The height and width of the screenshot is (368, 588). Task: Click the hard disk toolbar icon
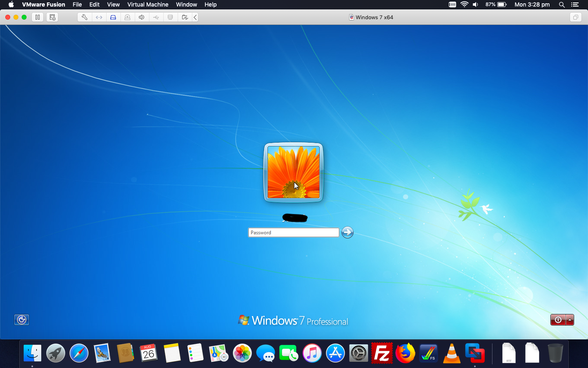[x=113, y=17]
